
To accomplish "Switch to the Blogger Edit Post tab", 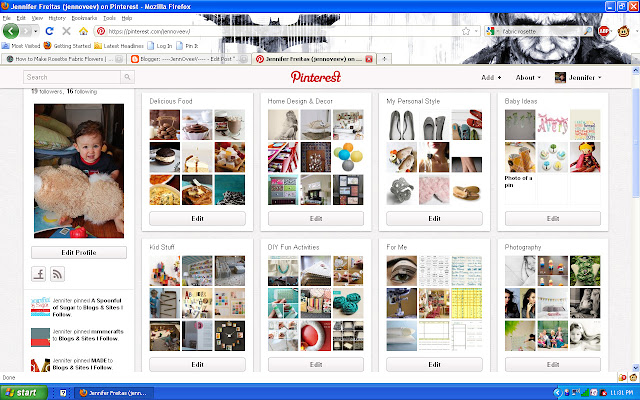I will click(x=189, y=59).
